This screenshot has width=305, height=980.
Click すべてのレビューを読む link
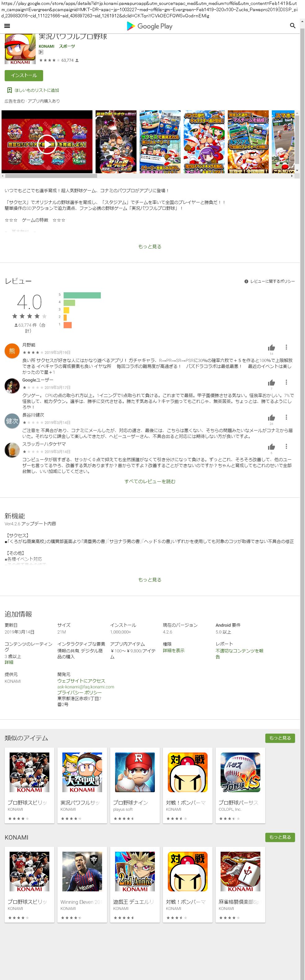(150, 482)
